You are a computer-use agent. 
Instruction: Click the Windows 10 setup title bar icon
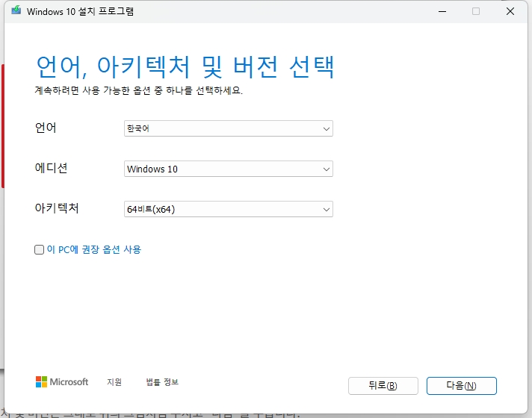pos(16,10)
